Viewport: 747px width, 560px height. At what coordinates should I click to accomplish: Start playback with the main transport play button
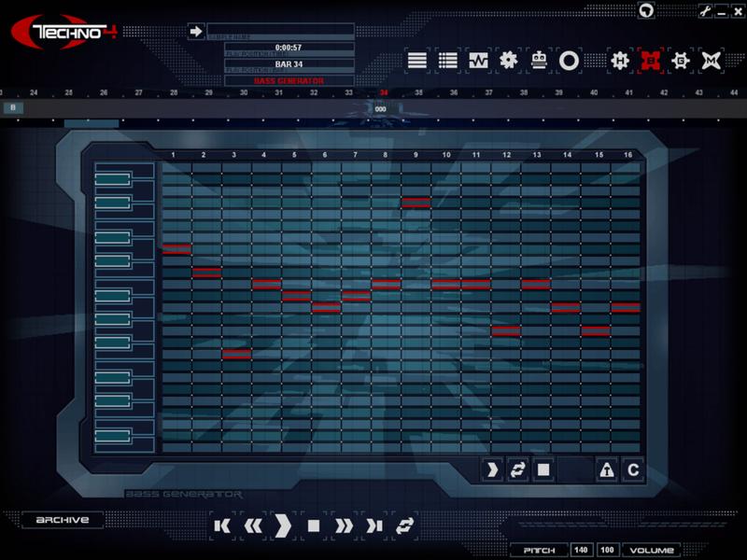coord(283,526)
